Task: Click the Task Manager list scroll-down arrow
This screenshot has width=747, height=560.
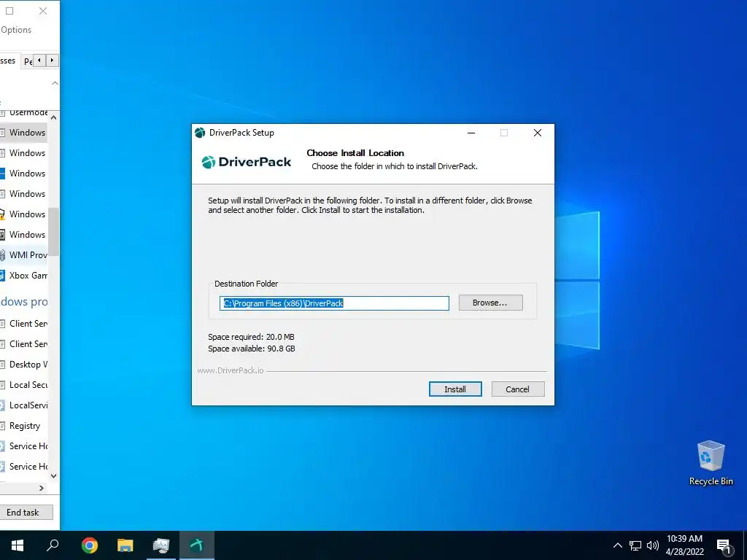Action: pos(54,475)
